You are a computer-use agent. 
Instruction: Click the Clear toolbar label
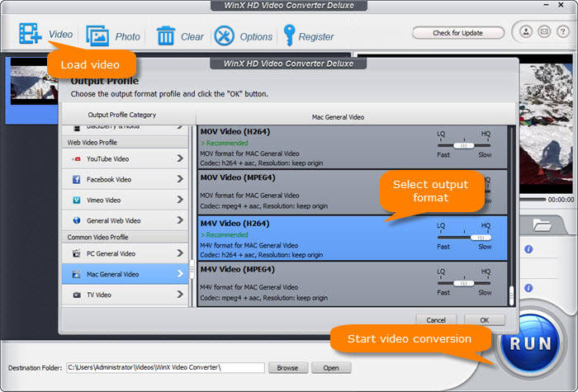coord(192,37)
